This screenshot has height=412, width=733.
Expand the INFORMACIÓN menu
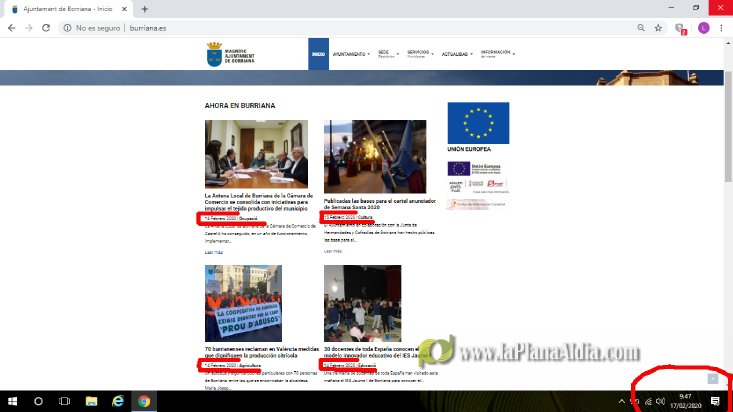(x=497, y=54)
